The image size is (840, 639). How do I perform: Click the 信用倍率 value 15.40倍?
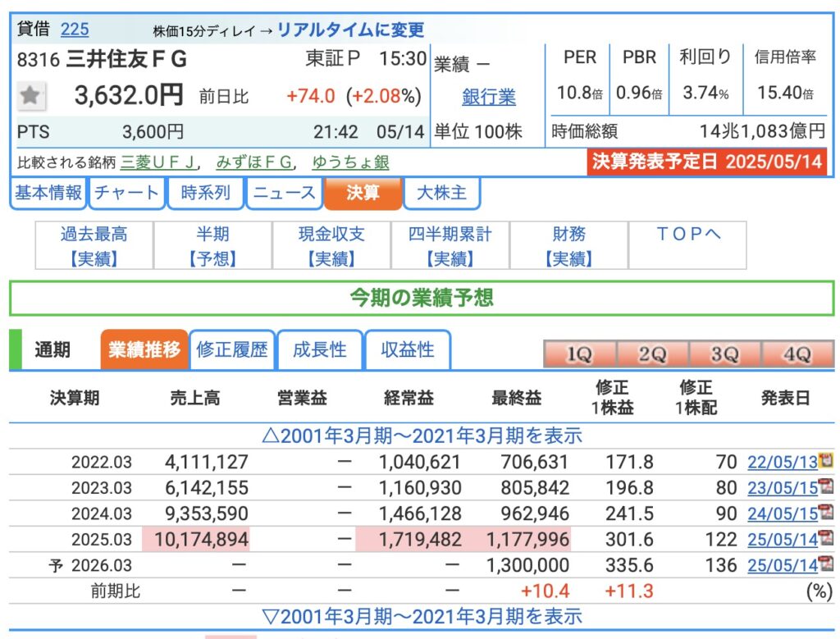coord(785,93)
